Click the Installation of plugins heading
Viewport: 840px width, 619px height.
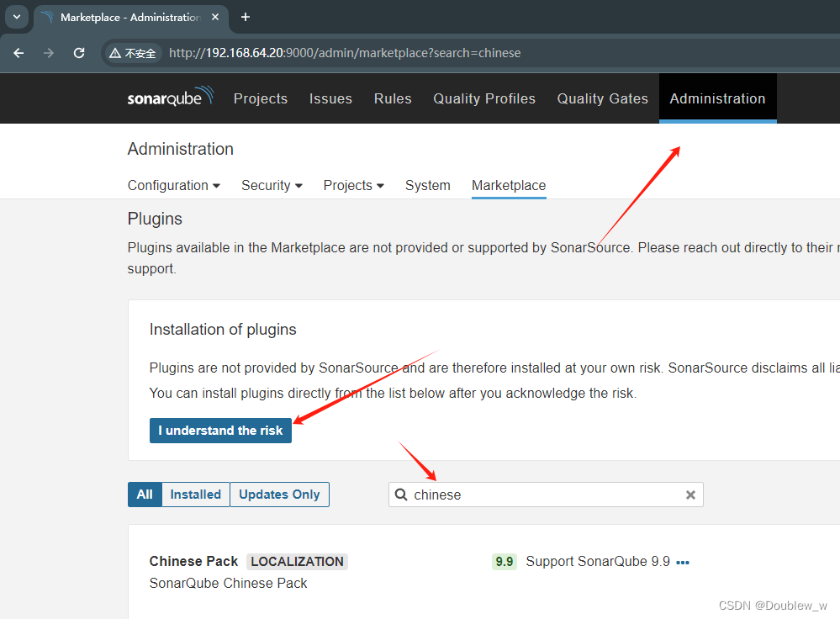tap(223, 329)
